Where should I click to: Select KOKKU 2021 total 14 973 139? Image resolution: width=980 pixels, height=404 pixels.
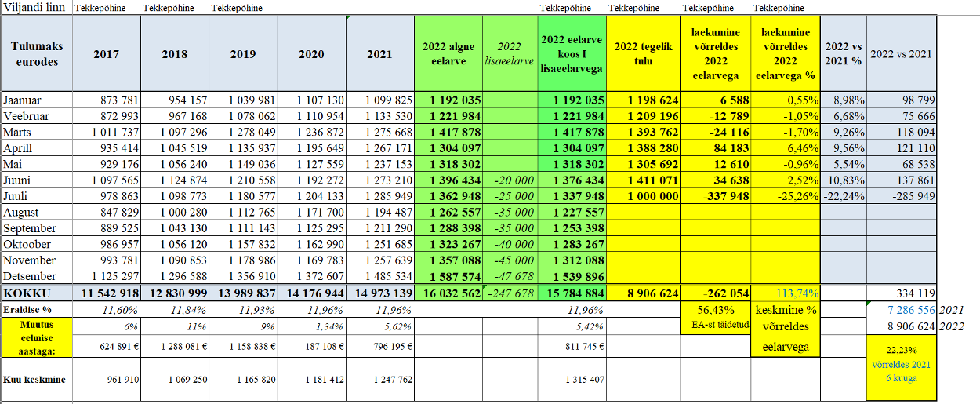click(x=379, y=293)
